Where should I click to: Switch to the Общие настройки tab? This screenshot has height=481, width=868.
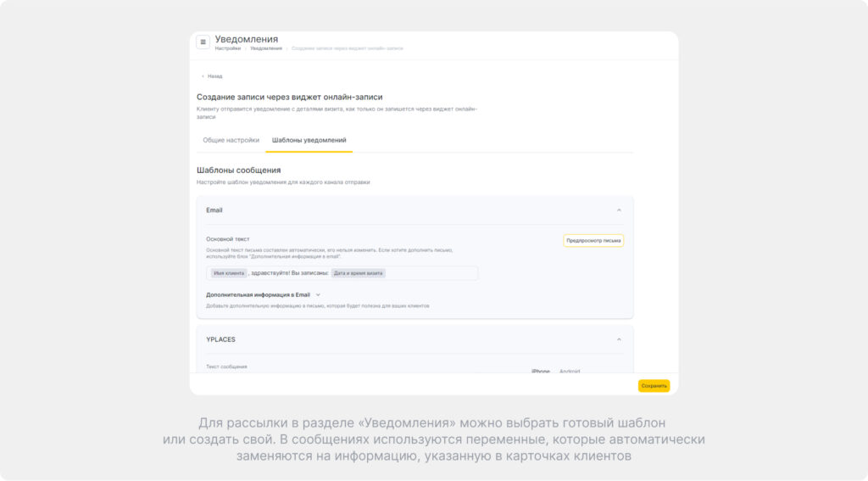[x=231, y=140]
